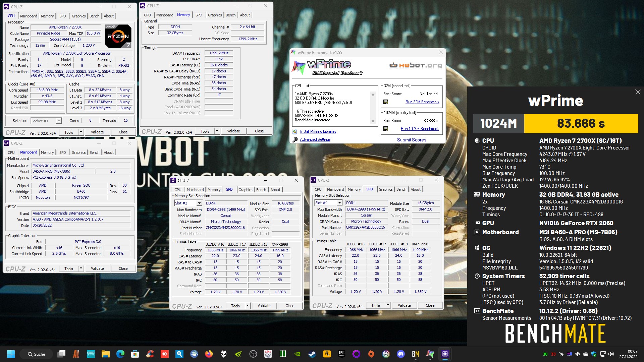Click the floppy save icon under 32M speed test
The height and width of the screenshot is (362, 644).
pos(386,102)
